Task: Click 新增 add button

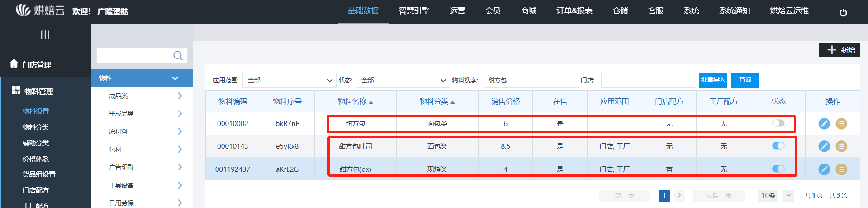Action: point(840,50)
